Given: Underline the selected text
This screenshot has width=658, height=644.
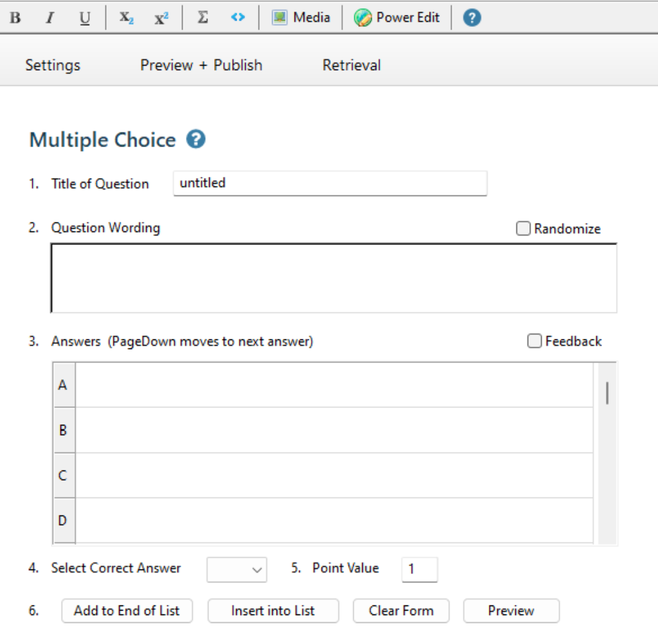Looking at the screenshot, I should point(85,17).
